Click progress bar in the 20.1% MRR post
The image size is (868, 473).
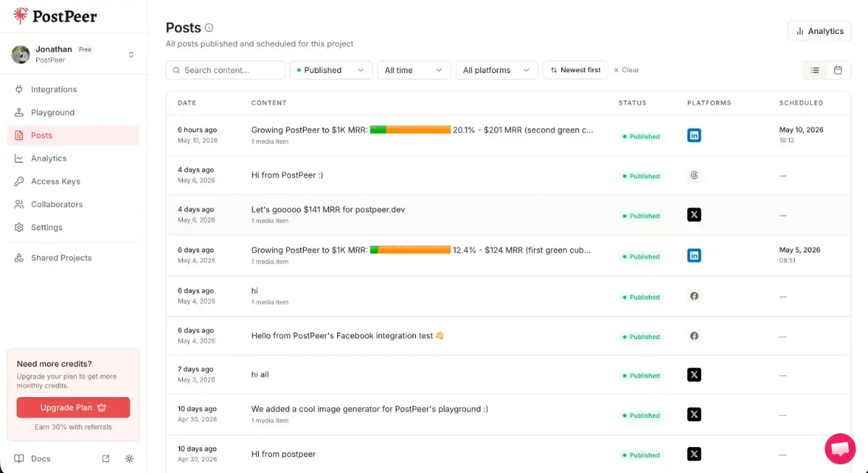pyautogui.click(x=410, y=130)
